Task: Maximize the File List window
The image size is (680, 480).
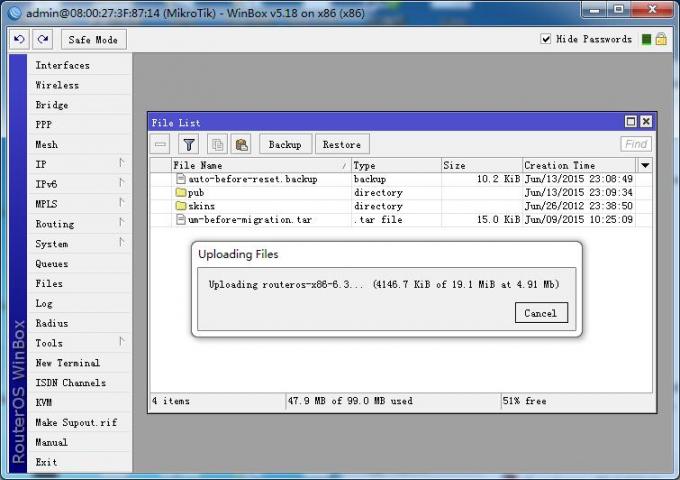Action: (x=631, y=122)
